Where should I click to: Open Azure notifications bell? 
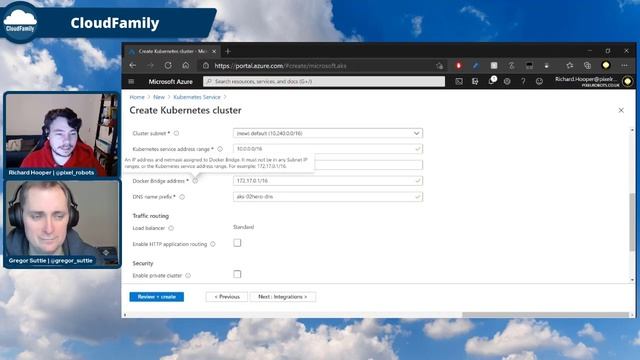click(491, 81)
